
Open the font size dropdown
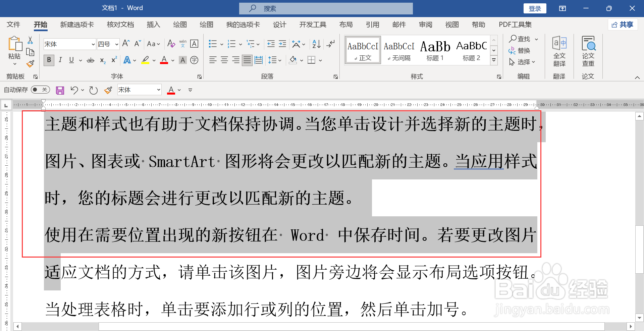[x=116, y=44]
